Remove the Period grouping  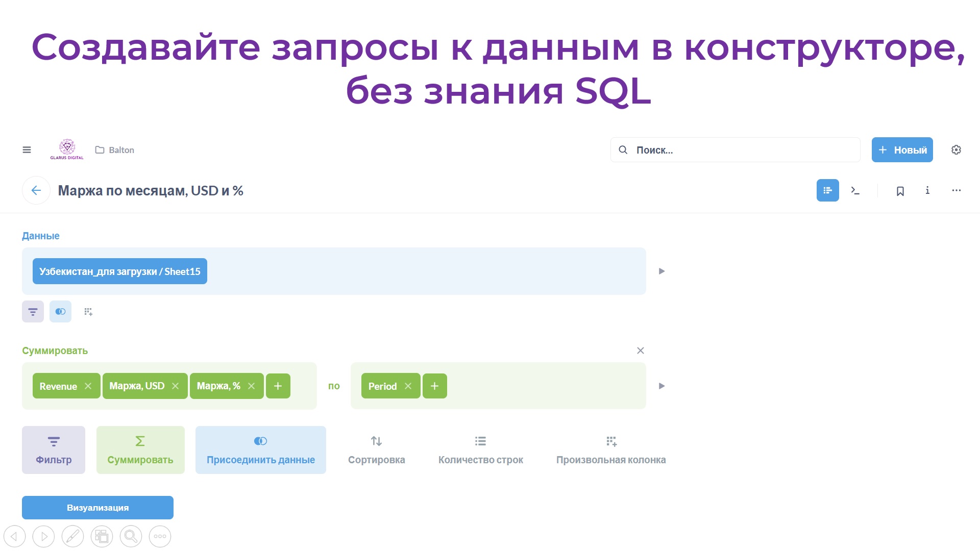tap(408, 386)
